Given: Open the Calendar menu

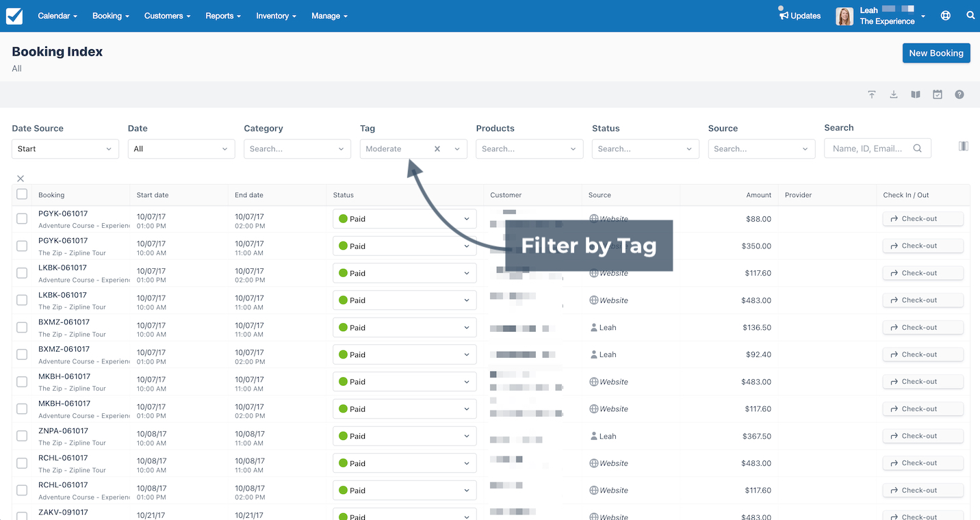Looking at the screenshot, I should (57, 16).
